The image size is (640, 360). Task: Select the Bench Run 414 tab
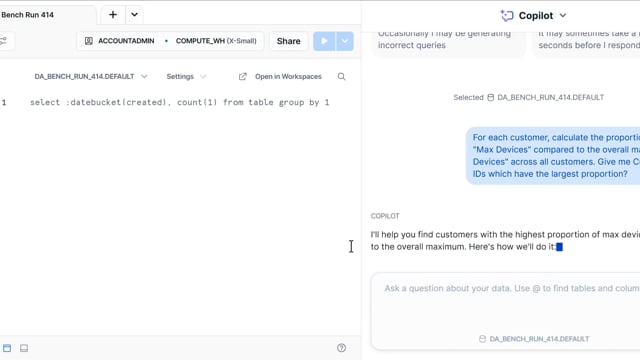point(27,15)
